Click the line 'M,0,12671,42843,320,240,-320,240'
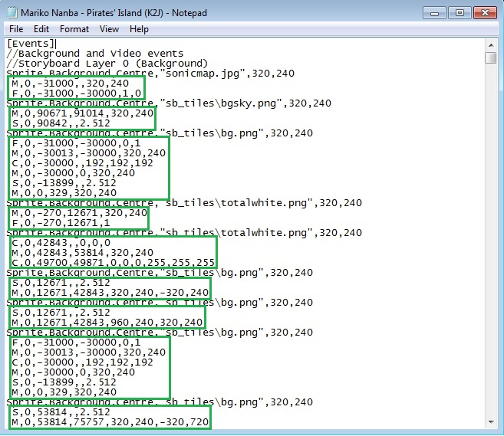The width and height of the screenshot is (504, 436). click(x=110, y=293)
